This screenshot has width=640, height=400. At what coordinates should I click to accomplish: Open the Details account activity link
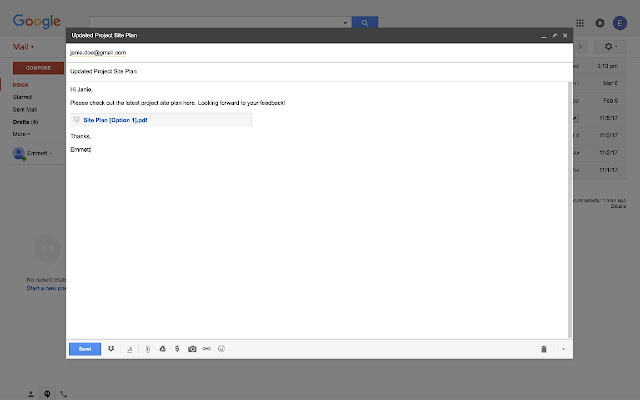(618, 206)
